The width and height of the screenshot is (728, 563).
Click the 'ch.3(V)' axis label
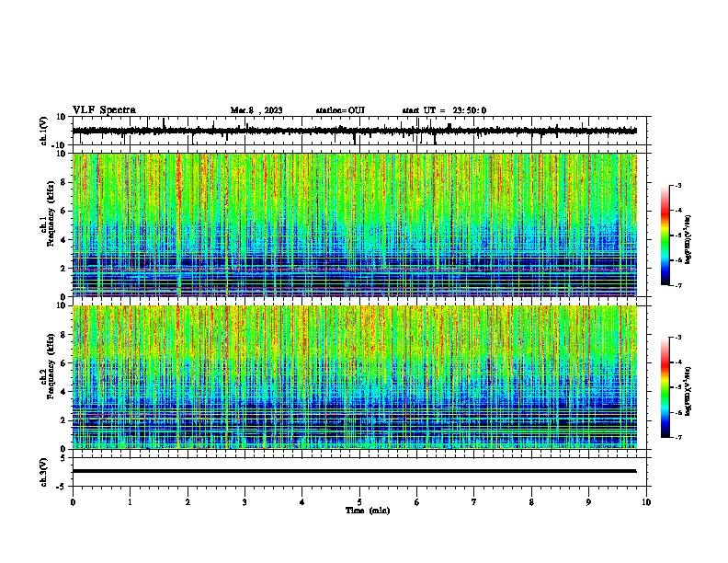pyautogui.click(x=44, y=472)
